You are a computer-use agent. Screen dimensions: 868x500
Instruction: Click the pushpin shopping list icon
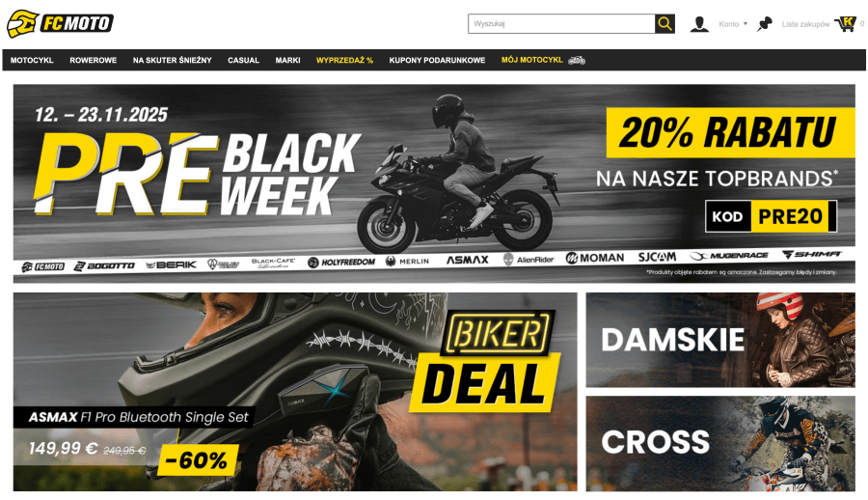point(765,24)
